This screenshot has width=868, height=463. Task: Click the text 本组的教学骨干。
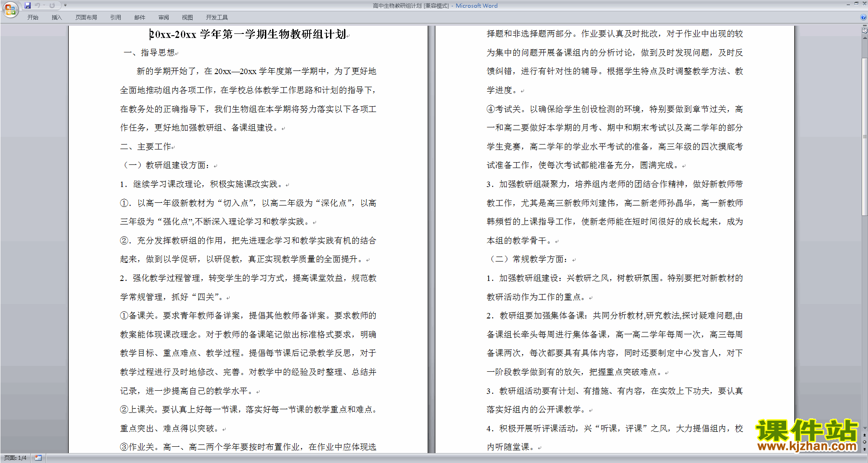coord(520,241)
